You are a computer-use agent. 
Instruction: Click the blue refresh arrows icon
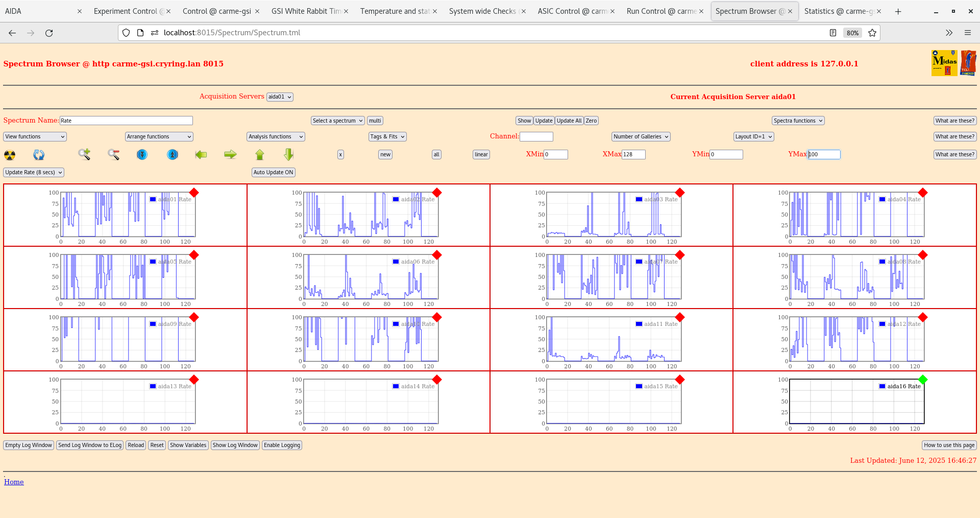38,154
